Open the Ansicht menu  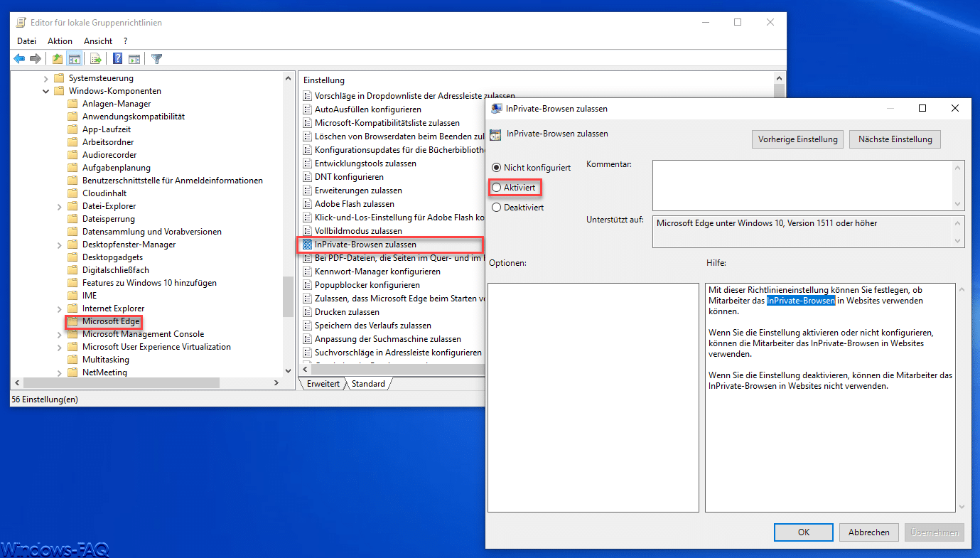coord(98,41)
